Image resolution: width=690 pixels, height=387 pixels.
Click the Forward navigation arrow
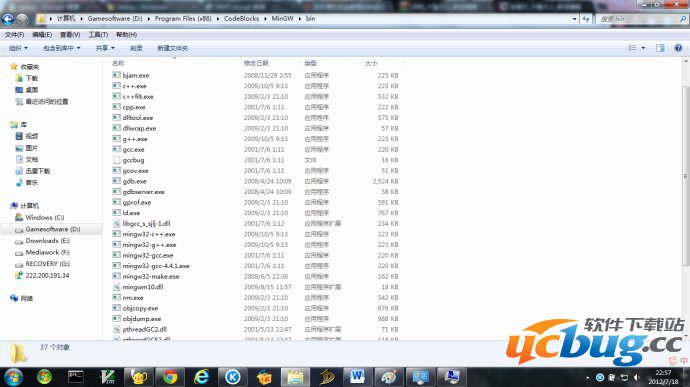click(x=22, y=19)
